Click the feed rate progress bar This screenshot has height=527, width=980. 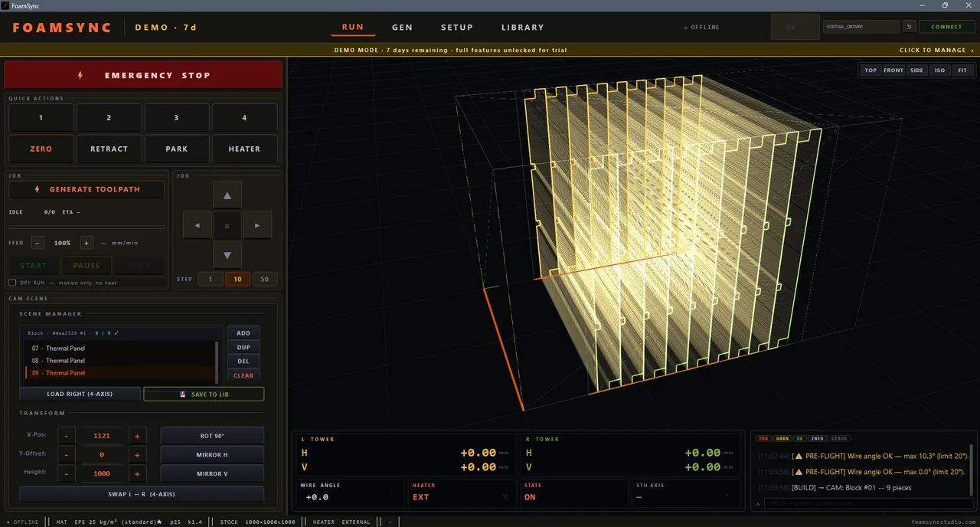point(87,227)
